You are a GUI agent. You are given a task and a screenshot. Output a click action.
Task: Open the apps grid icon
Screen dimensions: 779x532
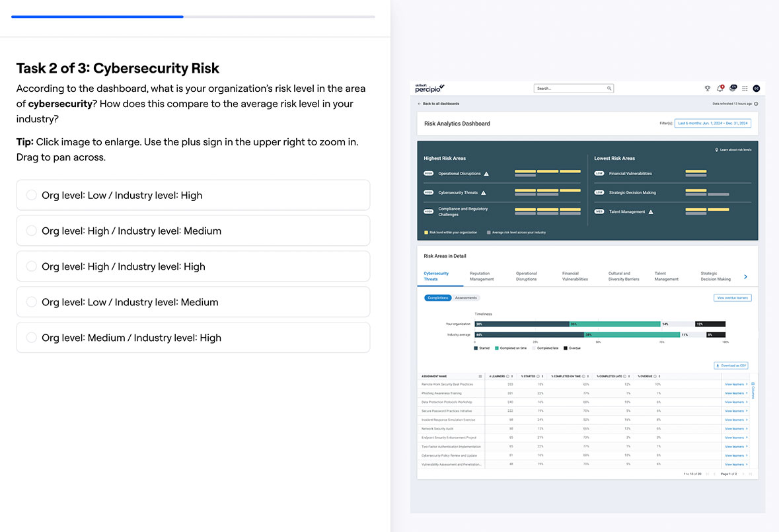(x=745, y=89)
